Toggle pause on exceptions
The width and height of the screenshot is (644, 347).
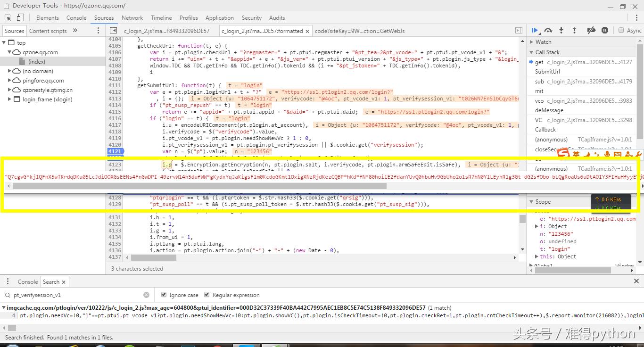click(605, 30)
